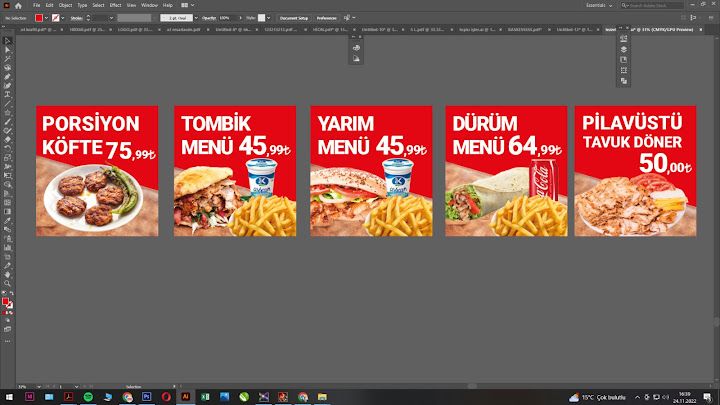Expand the Opacity slider arrow
The height and width of the screenshot is (405, 720).
pyautogui.click(x=240, y=18)
